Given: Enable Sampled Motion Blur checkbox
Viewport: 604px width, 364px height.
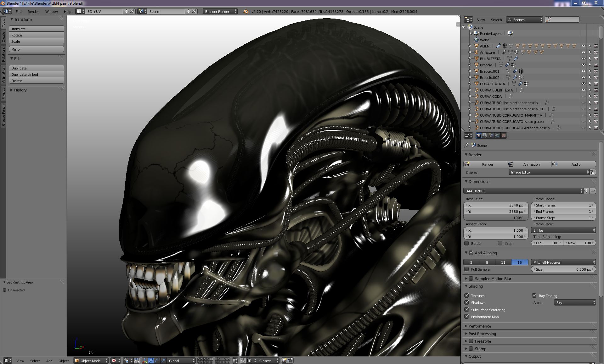Looking at the screenshot, I should coord(471,279).
